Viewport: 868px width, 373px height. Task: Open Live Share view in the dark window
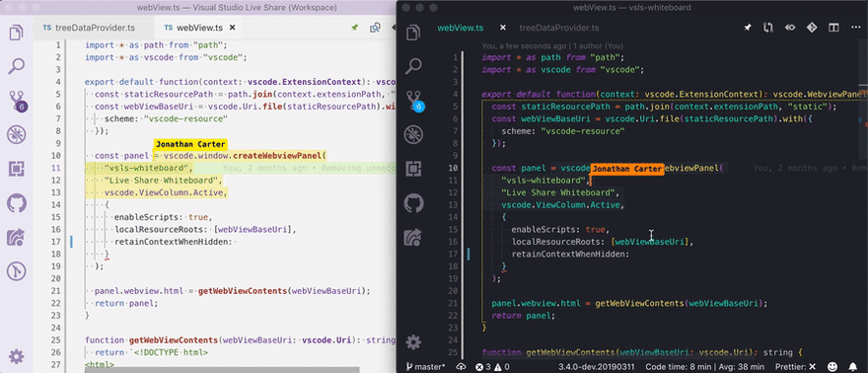coord(413,237)
